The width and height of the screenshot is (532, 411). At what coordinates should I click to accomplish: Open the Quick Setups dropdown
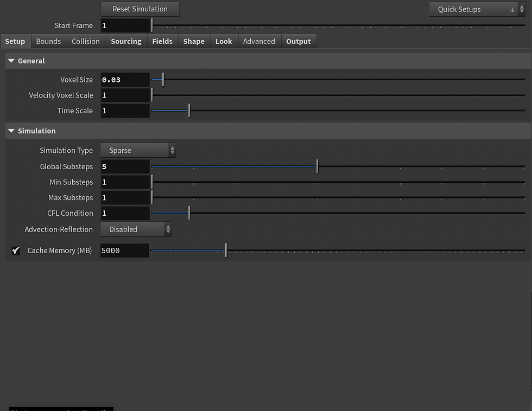coord(477,9)
